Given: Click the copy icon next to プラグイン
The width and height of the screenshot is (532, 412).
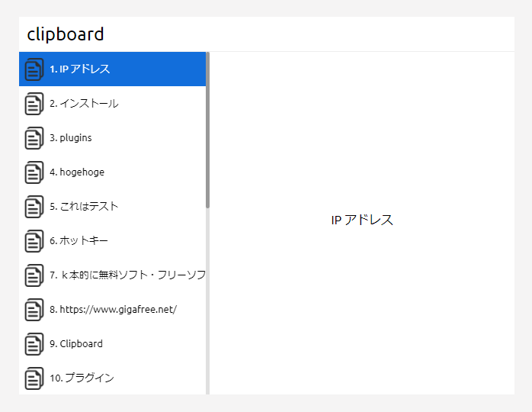Looking at the screenshot, I should [x=34, y=378].
